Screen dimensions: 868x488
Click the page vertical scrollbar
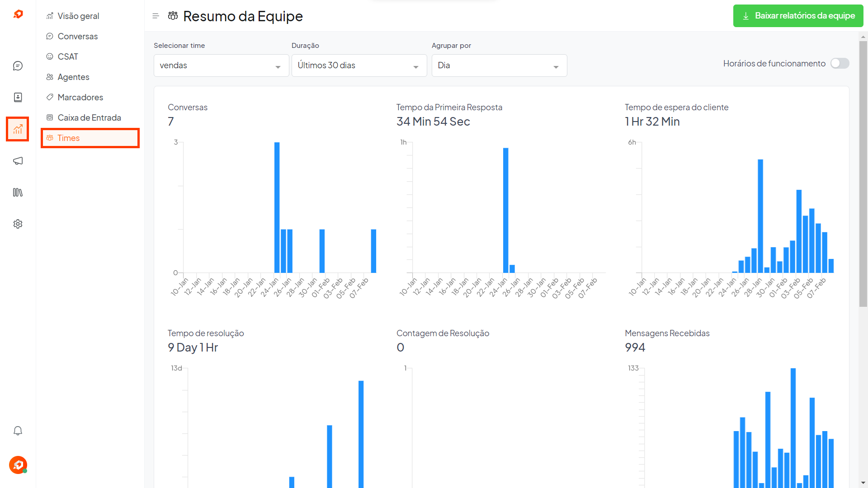[863, 174]
